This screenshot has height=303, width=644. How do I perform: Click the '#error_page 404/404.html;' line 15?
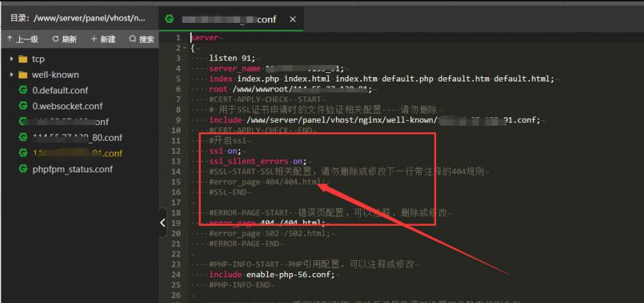click(267, 182)
